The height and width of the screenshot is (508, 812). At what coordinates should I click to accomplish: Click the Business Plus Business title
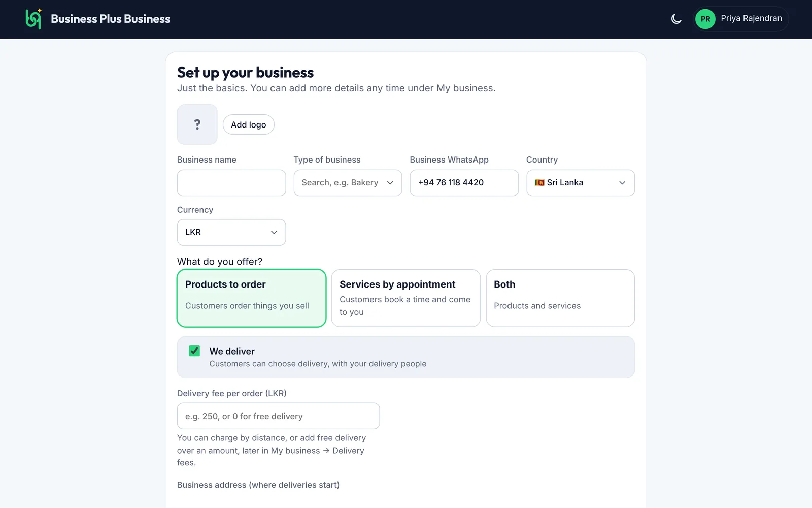(x=111, y=19)
